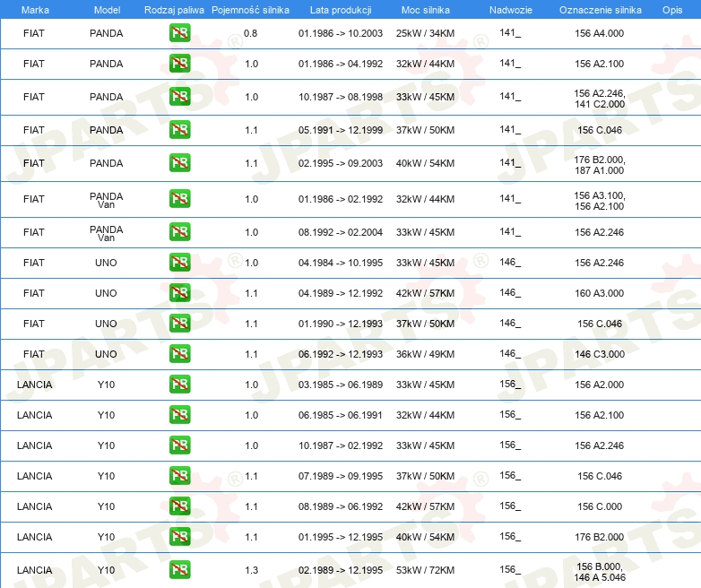Click production dates 03.1985 -> 06.1989
Screen dimensions: 701x588
(x=341, y=385)
